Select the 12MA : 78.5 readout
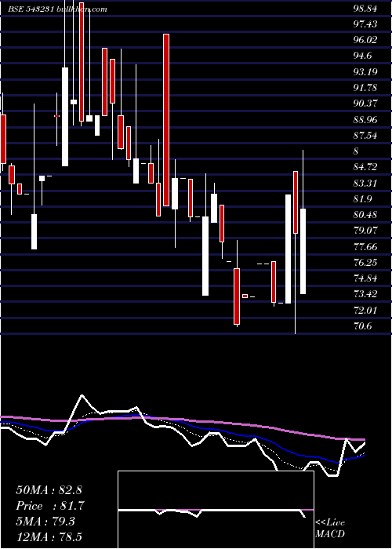The width and height of the screenshot is (392, 549). [x=49, y=537]
